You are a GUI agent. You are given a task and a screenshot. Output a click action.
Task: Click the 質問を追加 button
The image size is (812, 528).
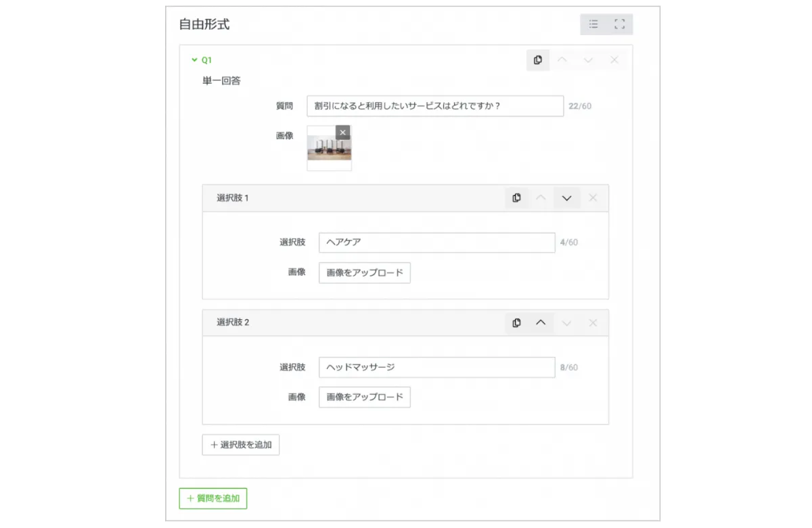[213, 498]
